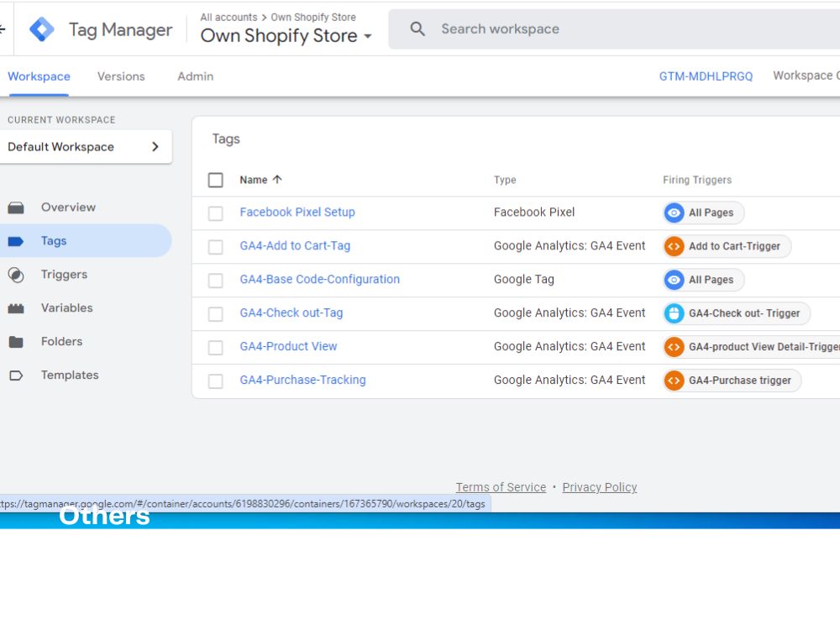The width and height of the screenshot is (840, 630).
Task: Click the GTM-MDHLPRGQ container ID
Action: (x=706, y=76)
